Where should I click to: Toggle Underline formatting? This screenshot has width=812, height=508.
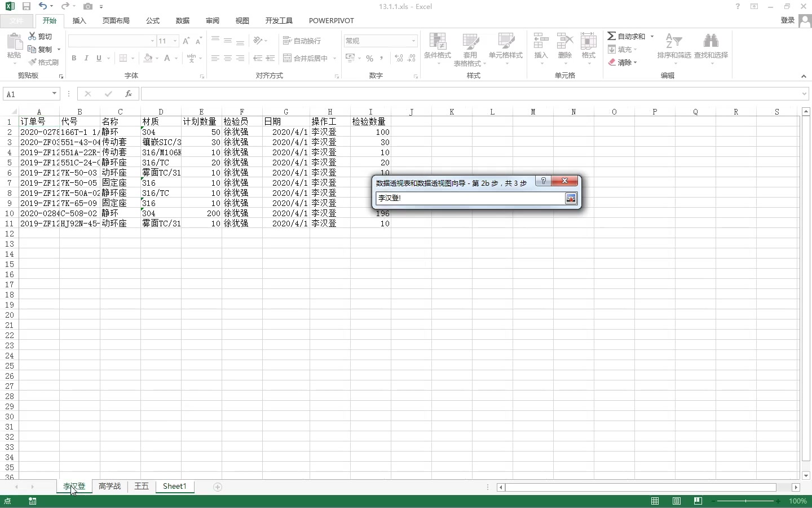(99, 58)
